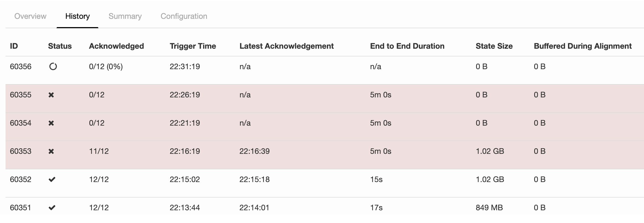The width and height of the screenshot is (644, 223).
Task: Click the Buffered During Alignment header
Action: tap(583, 46)
